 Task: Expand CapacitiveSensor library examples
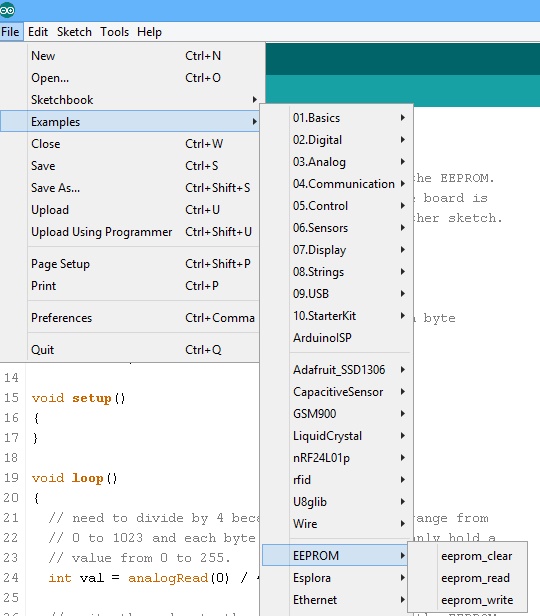337,392
